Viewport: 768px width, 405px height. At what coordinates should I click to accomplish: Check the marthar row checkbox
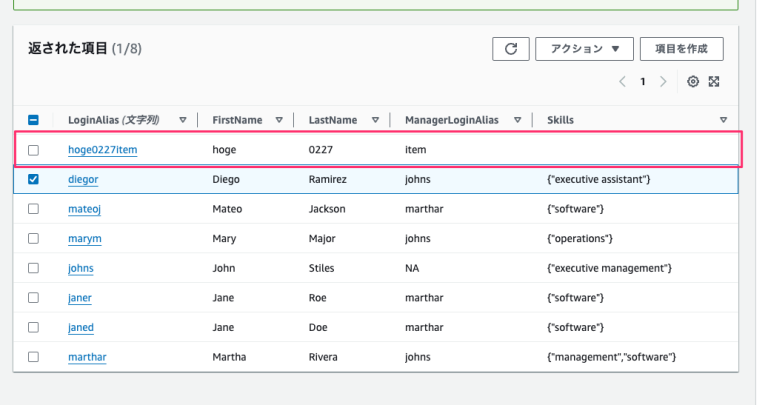33,357
